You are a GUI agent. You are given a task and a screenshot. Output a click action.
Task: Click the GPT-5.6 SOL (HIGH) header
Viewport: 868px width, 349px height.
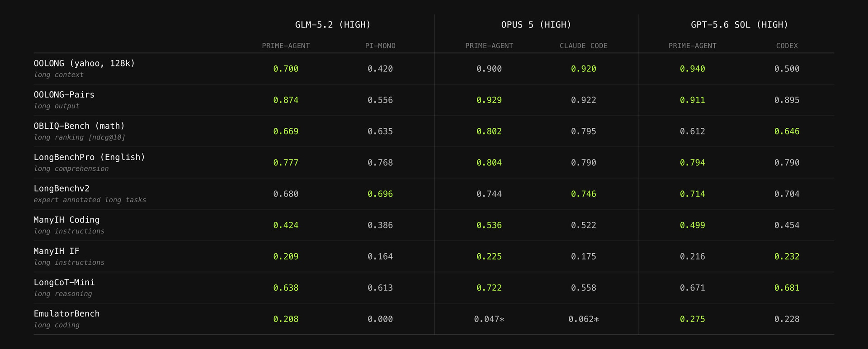coord(740,25)
